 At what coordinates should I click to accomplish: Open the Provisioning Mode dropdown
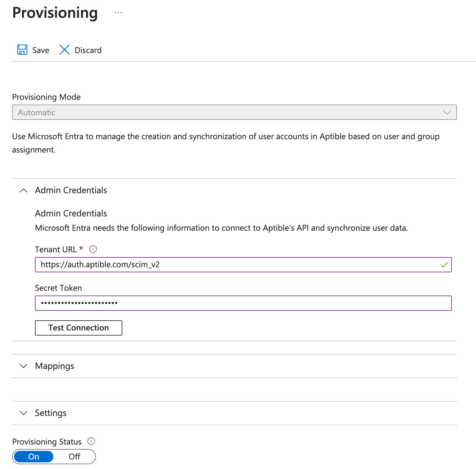pos(234,112)
